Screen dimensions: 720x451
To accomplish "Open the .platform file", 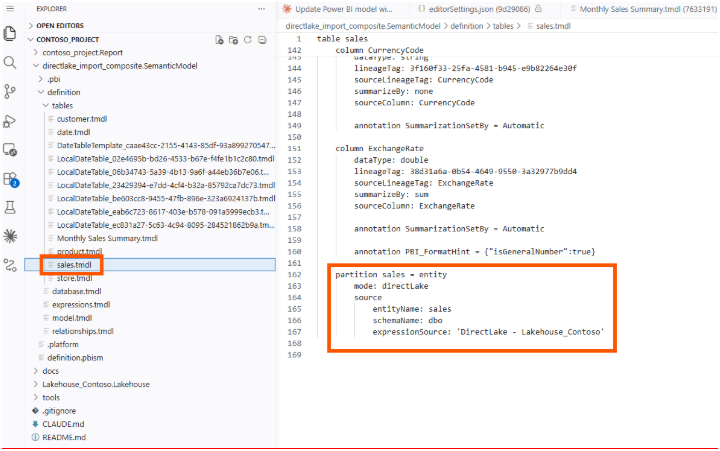I will point(62,344).
